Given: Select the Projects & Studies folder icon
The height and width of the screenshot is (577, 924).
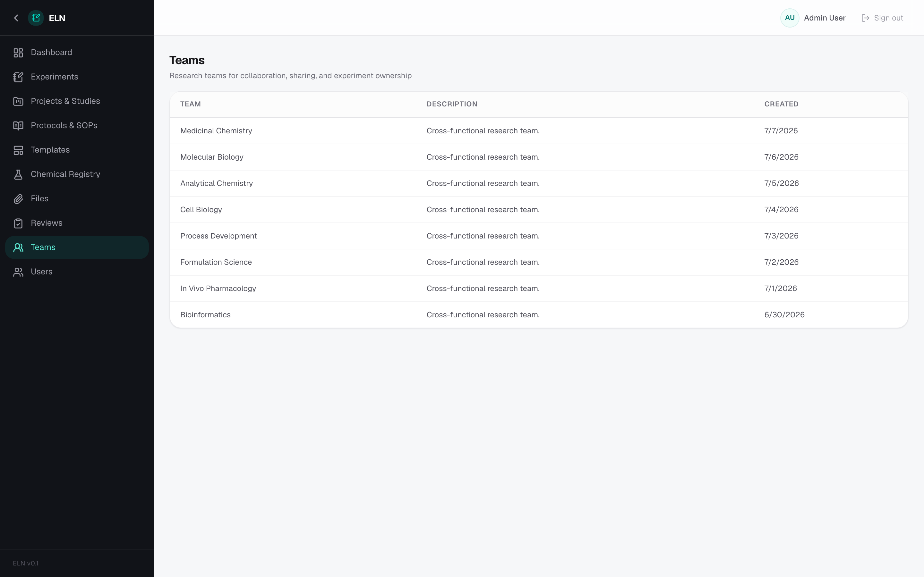Looking at the screenshot, I should click(x=18, y=102).
